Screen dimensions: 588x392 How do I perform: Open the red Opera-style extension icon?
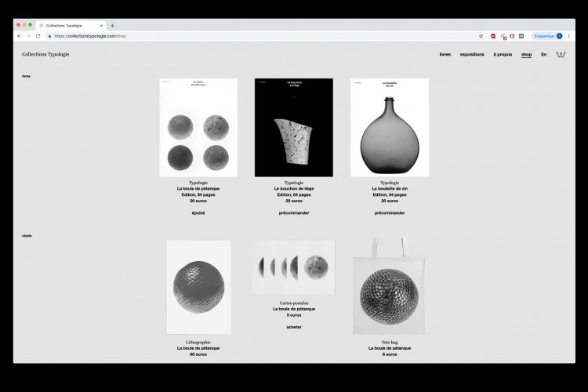click(x=512, y=36)
